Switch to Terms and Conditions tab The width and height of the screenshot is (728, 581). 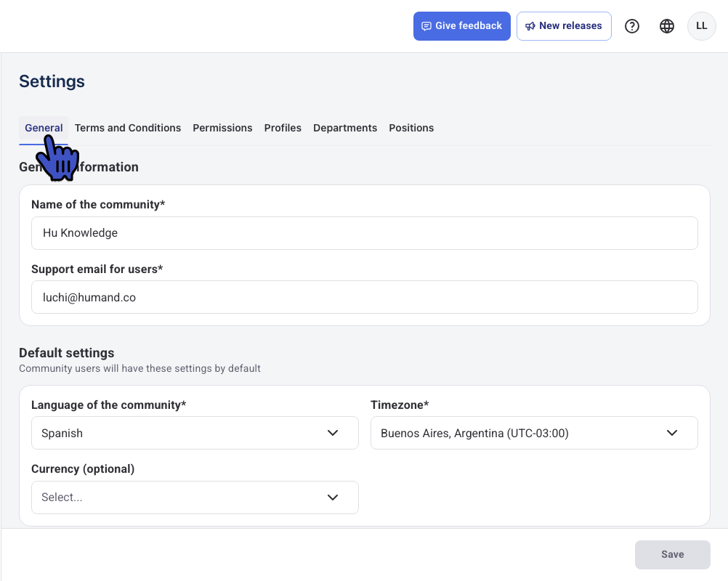(x=128, y=128)
